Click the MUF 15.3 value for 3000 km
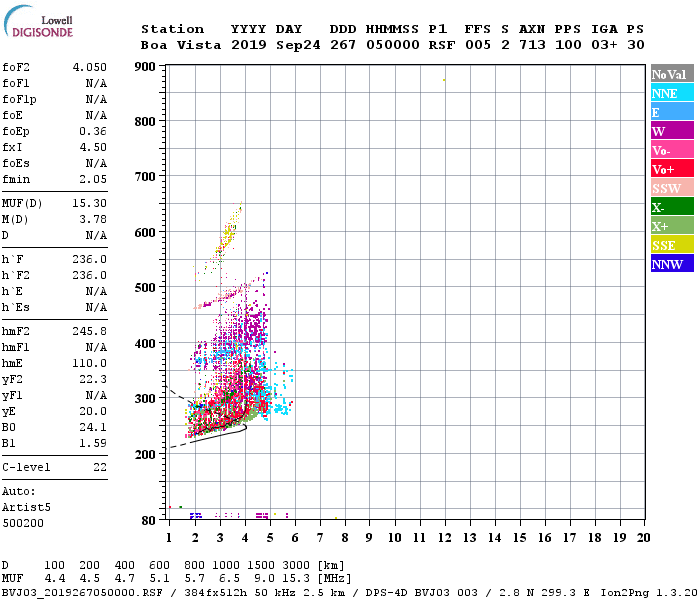 click(296, 579)
